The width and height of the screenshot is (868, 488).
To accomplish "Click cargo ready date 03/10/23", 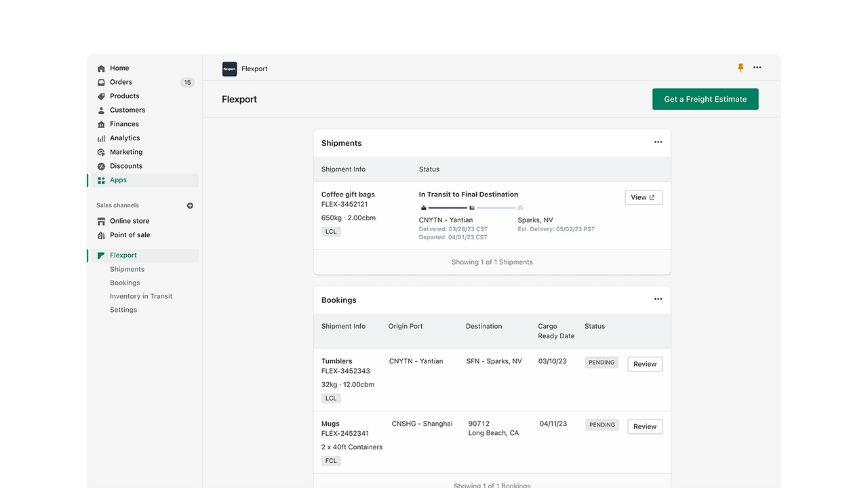I will tap(552, 361).
